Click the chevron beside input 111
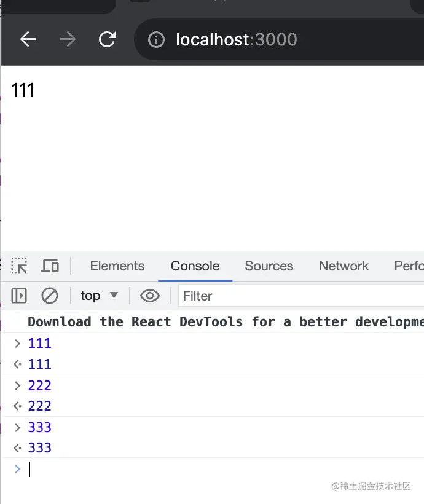The width and height of the screenshot is (424, 504). pyautogui.click(x=18, y=344)
